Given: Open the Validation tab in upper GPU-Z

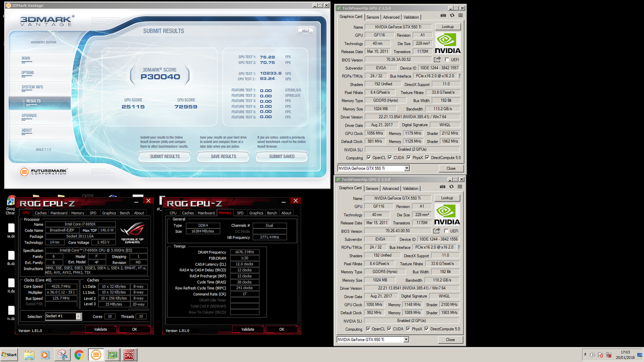Looking at the screenshot, I should (x=411, y=17).
